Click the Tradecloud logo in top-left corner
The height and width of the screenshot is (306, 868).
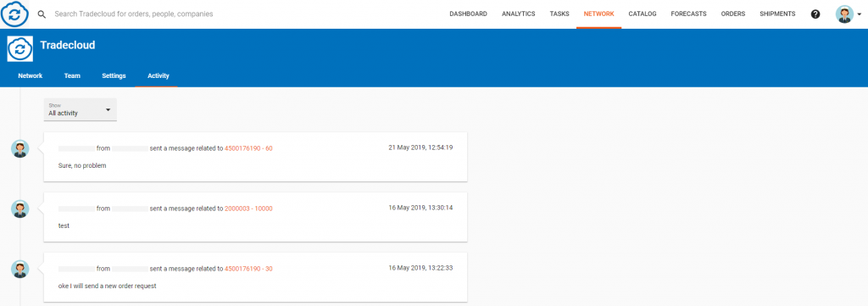coord(14,14)
